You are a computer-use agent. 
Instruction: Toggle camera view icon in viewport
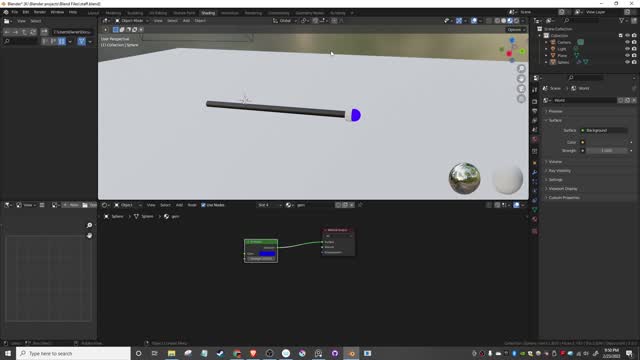tap(521, 89)
